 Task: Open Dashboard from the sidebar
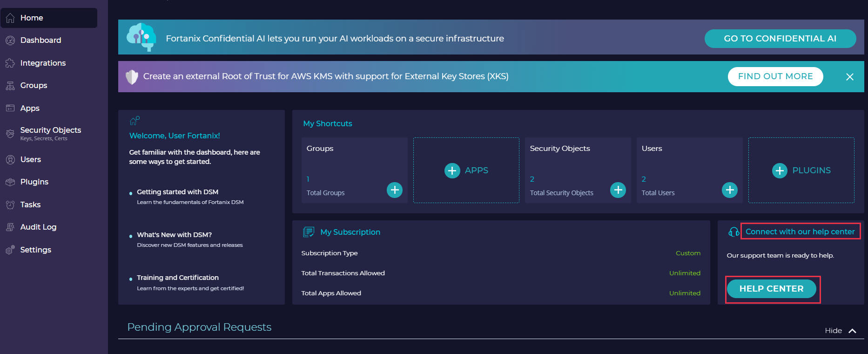(x=40, y=41)
